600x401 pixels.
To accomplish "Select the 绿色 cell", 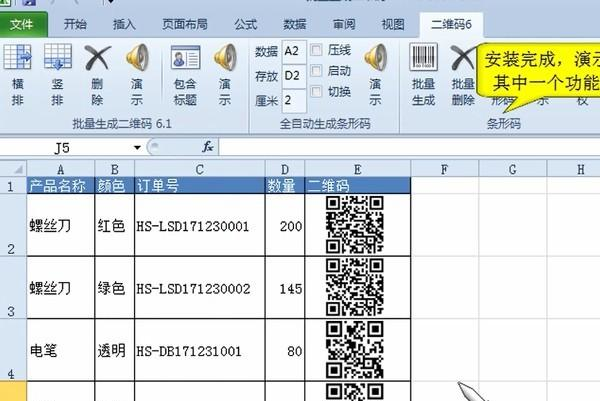I will point(114,288).
